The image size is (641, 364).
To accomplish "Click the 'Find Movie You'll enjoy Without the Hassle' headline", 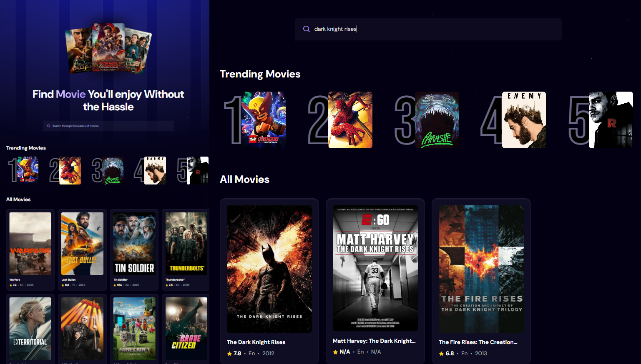I will 108,100.
